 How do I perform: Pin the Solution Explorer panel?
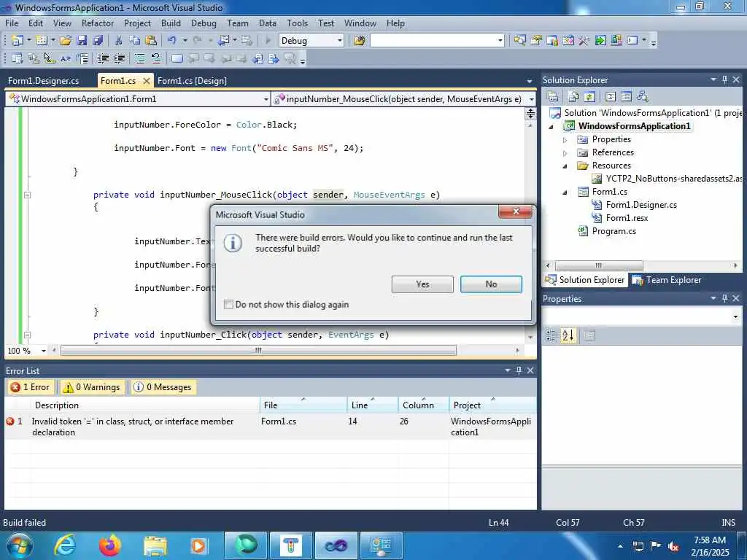(x=724, y=79)
